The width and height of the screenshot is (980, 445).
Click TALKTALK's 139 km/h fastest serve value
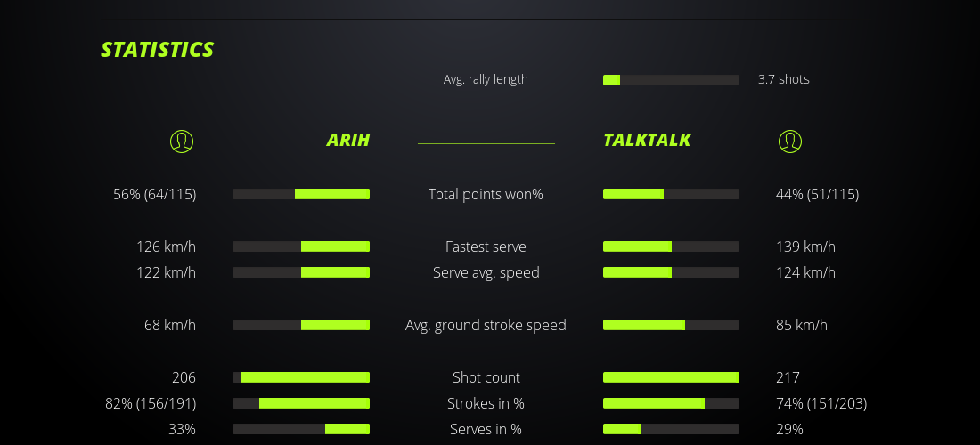tap(805, 247)
